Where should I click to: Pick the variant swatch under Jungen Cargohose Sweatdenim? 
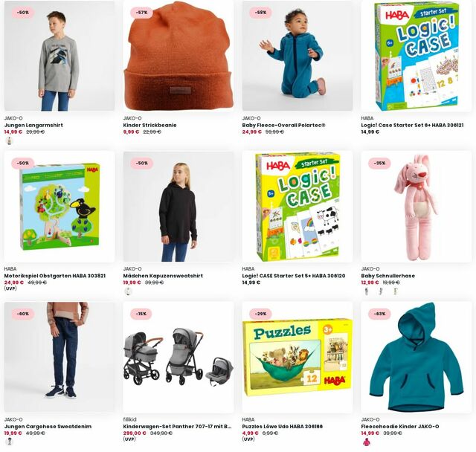[10, 442]
